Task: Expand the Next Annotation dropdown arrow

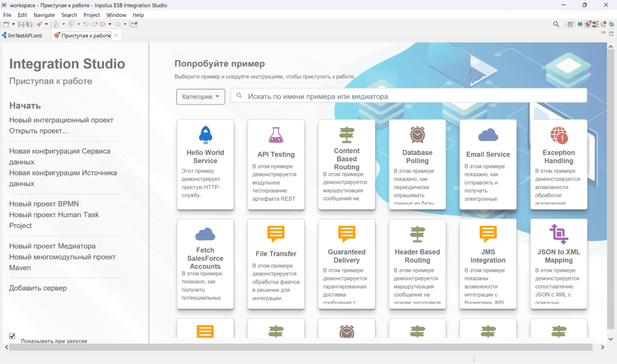Action: pos(64,24)
